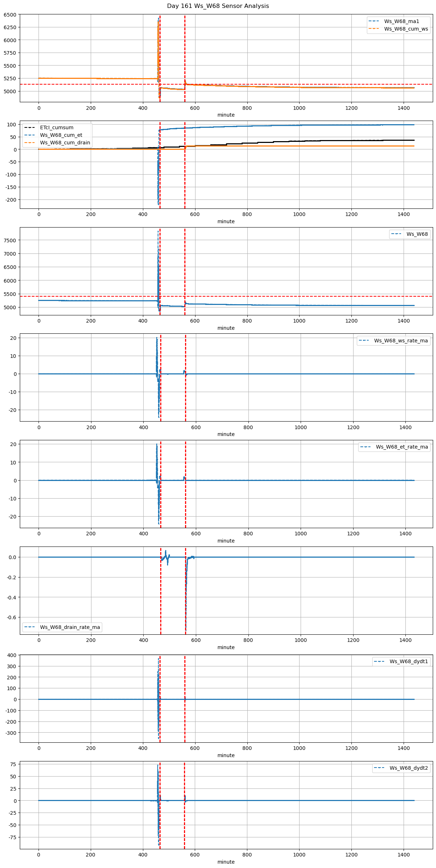Click the 6500 y-axis tick label
Image resolution: width=436 pixels, height=868 pixels.
click(10, 15)
